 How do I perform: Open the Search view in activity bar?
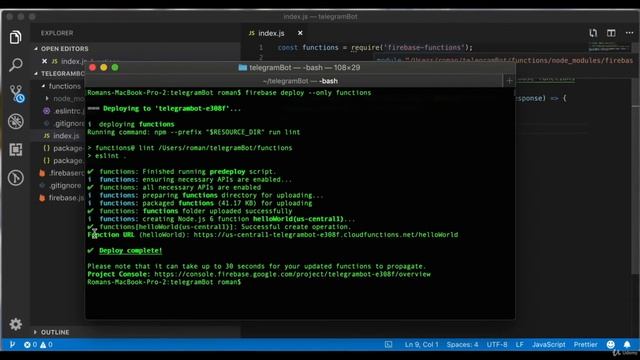16,65
